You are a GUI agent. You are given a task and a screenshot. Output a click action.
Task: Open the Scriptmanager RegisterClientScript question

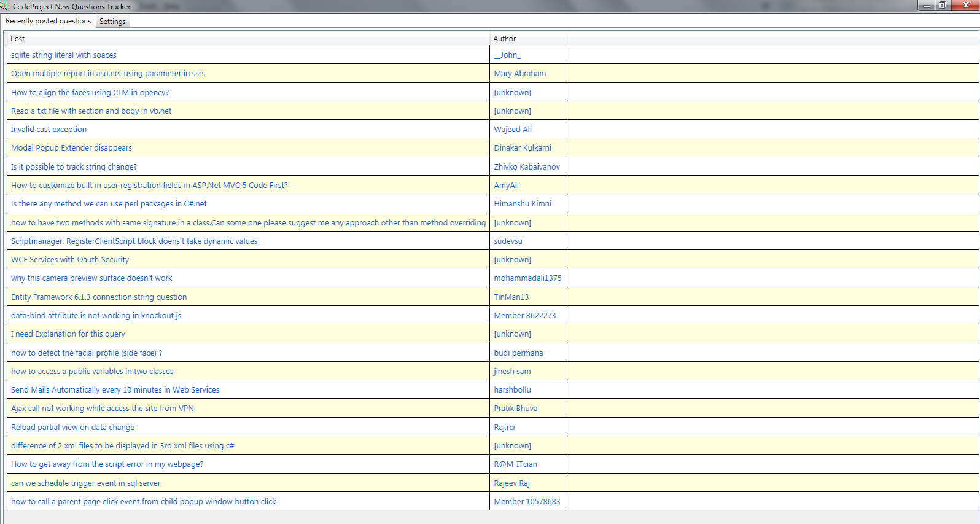(134, 241)
